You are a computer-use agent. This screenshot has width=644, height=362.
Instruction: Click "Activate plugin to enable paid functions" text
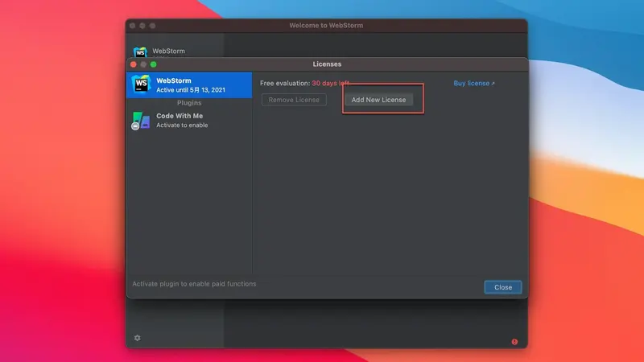click(x=194, y=284)
